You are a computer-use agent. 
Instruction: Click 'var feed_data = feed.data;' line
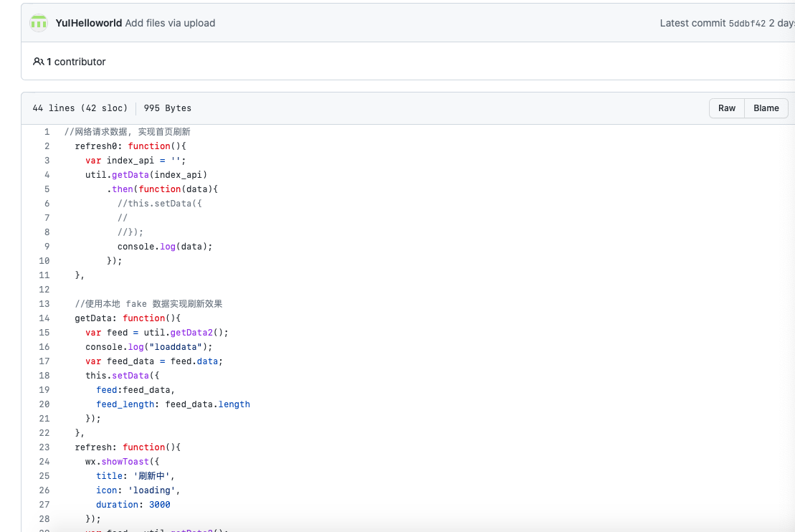154,361
